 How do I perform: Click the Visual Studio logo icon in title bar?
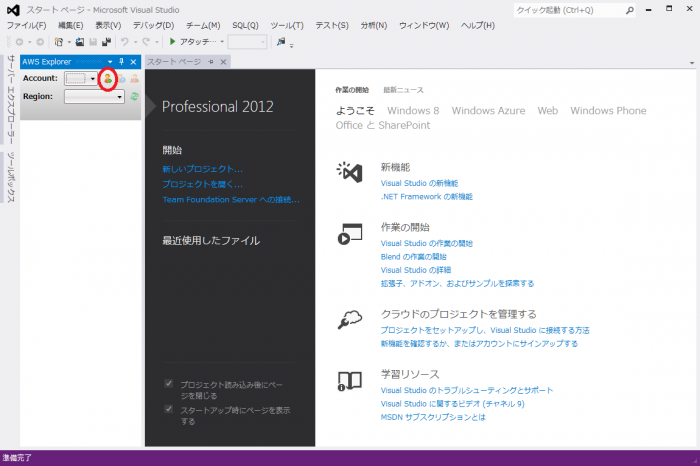click(13, 10)
